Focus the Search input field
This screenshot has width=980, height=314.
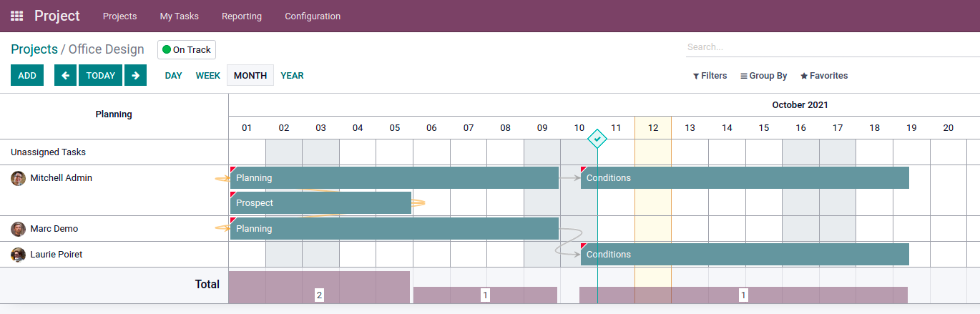point(833,47)
